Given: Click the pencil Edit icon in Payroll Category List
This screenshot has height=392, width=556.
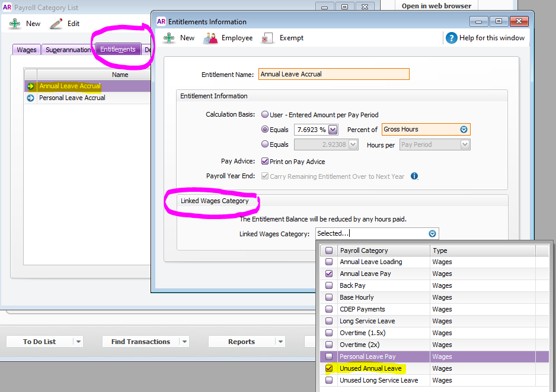Looking at the screenshot, I should point(56,24).
